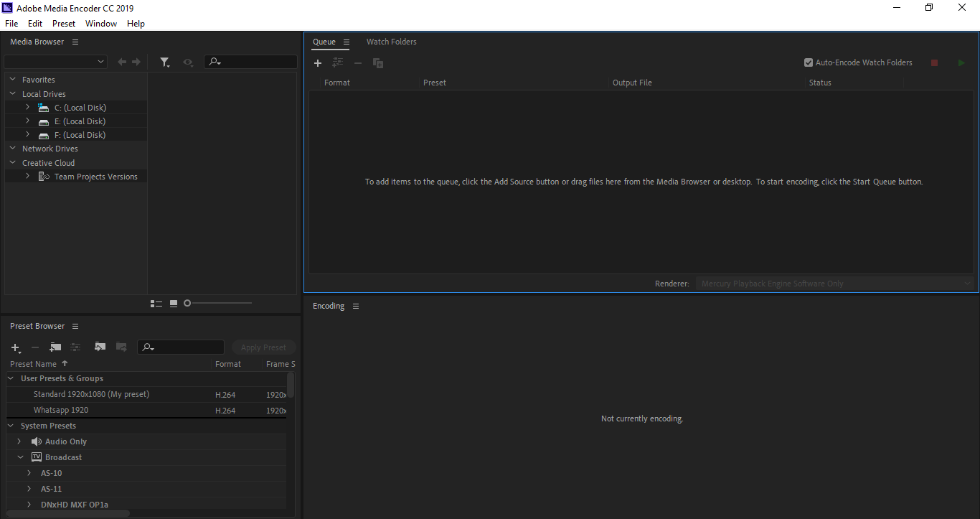This screenshot has height=519, width=980.
Task: Open the preset settings icon
Action: coord(75,347)
